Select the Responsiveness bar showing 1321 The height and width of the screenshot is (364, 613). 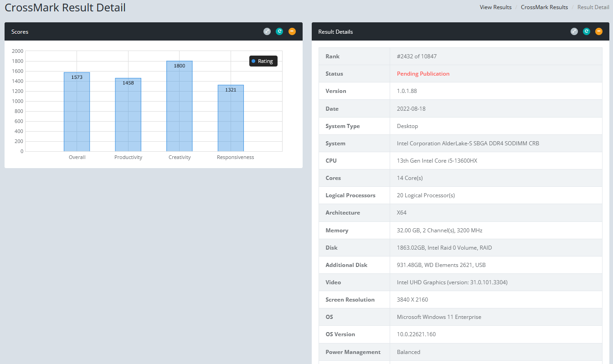(x=231, y=118)
